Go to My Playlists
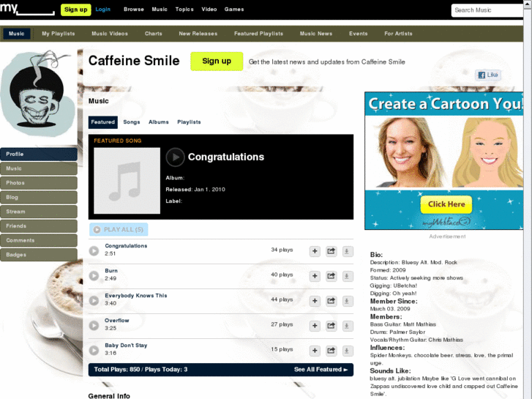This screenshot has height=399, width=532. 59,34
